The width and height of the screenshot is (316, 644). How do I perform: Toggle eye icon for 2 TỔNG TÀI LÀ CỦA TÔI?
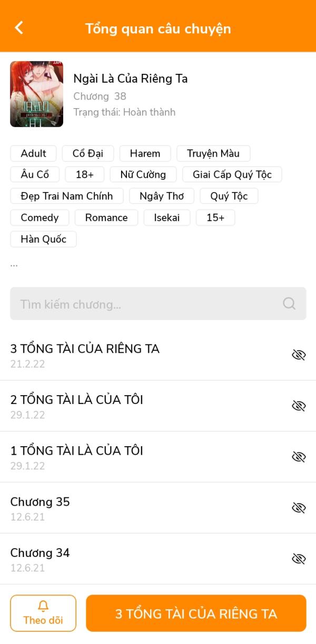pos(299,406)
